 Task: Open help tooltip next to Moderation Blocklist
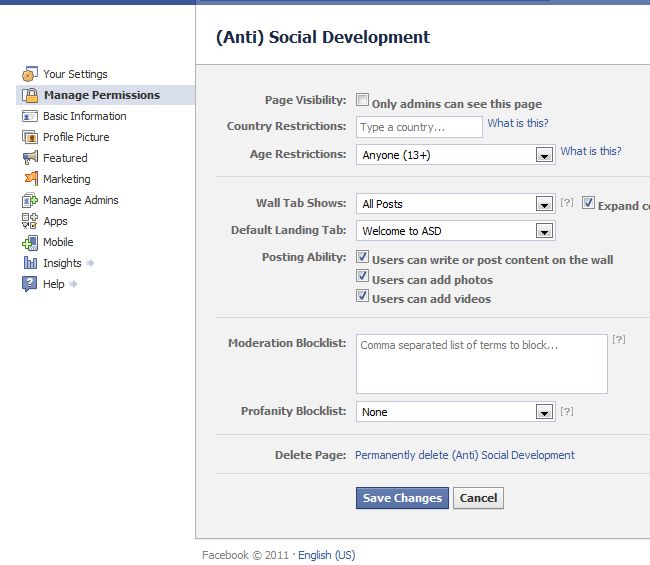pos(619,339)
